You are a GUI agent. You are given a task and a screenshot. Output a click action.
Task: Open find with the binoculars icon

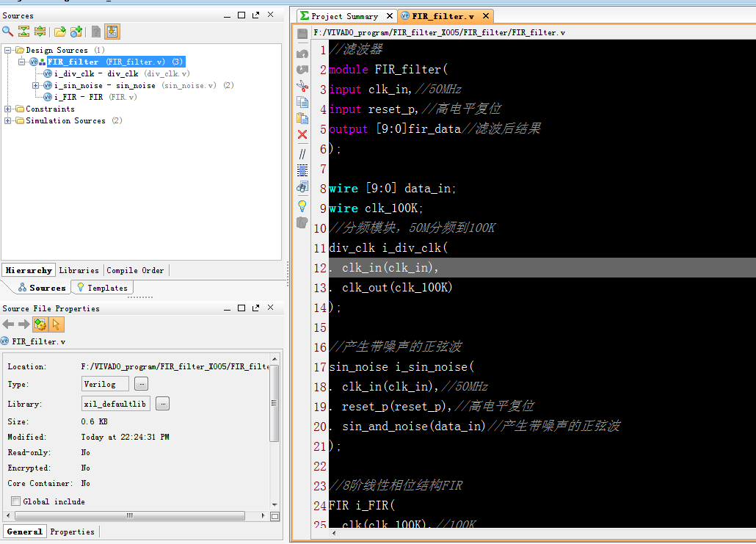302,186
